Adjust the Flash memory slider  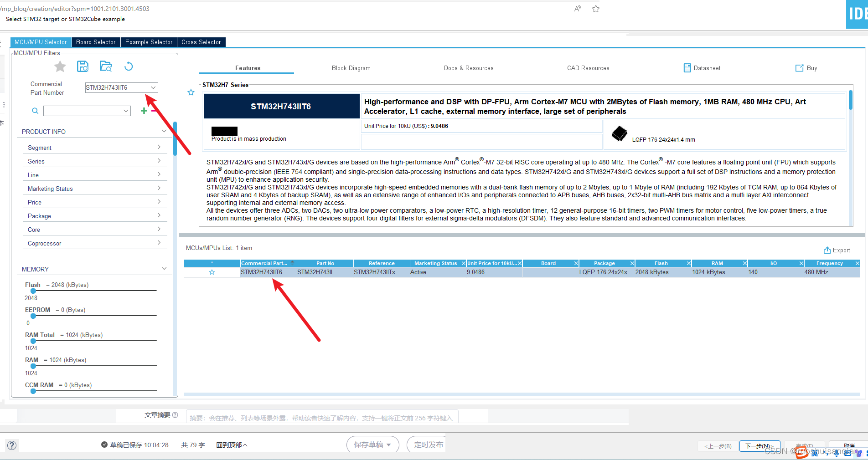(33, 291)
